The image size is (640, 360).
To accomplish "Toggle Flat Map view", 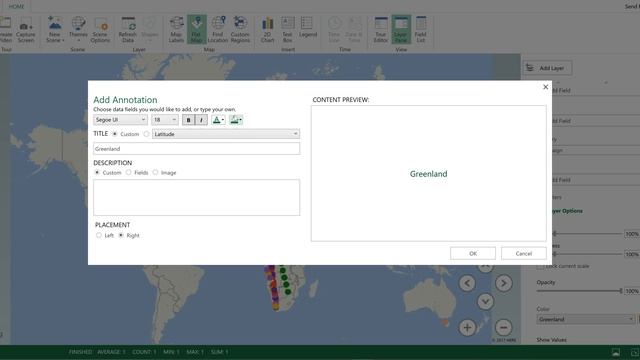I will pyautogui.click(x=197, y=29).
